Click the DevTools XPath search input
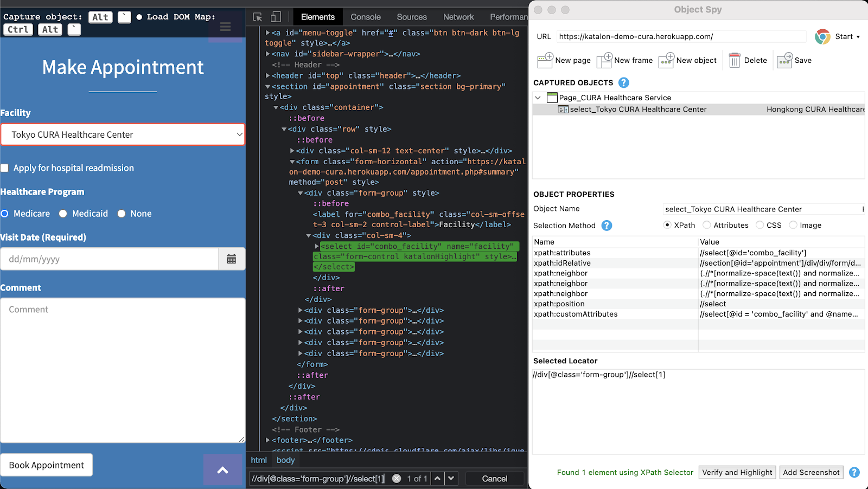 point(319,479)
